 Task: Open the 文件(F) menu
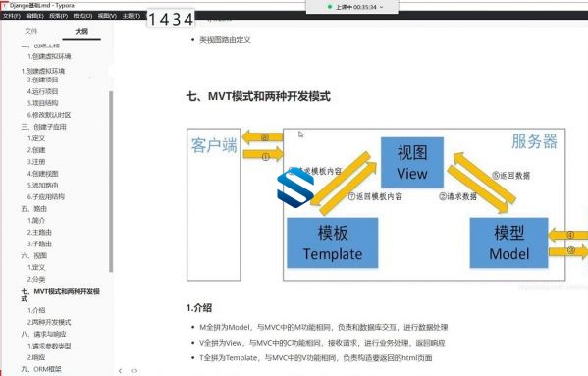point(12,16)
